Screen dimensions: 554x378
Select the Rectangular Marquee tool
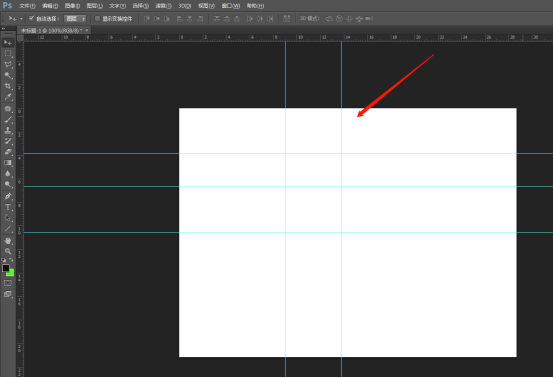(x=8, y=54)
